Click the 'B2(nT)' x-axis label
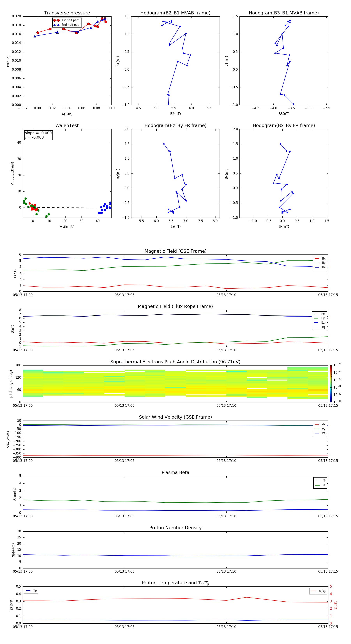This screenshot has width=351, height=644. click(x=175, y=114)
